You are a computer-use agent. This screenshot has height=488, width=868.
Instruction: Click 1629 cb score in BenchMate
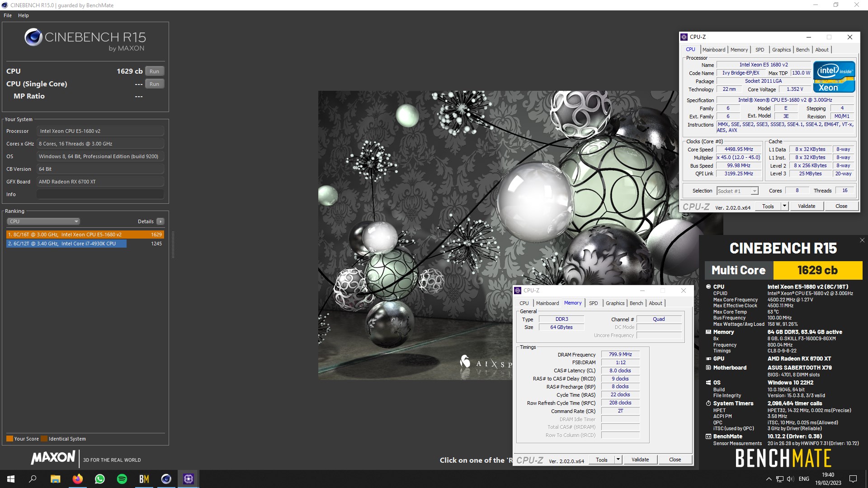pos(817,270)
